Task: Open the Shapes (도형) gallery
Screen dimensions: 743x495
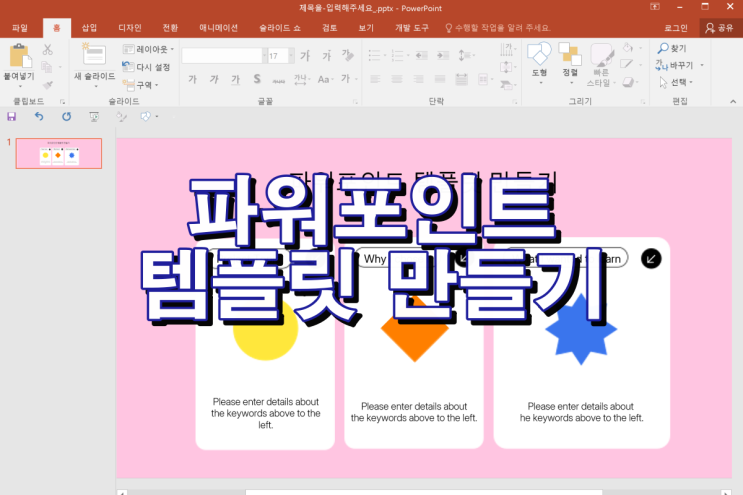Action: pyautogui.click(x=539, y=58)
